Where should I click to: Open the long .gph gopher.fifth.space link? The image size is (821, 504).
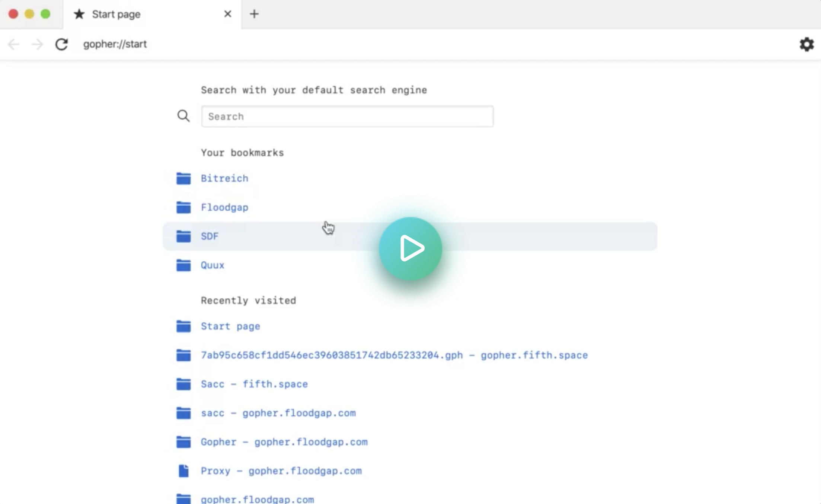click(394, 355)
